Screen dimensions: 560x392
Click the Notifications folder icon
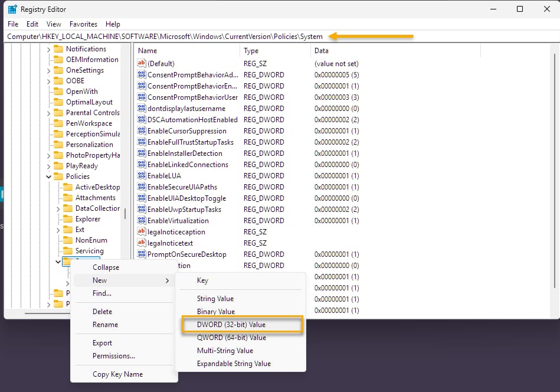point(58,48)
